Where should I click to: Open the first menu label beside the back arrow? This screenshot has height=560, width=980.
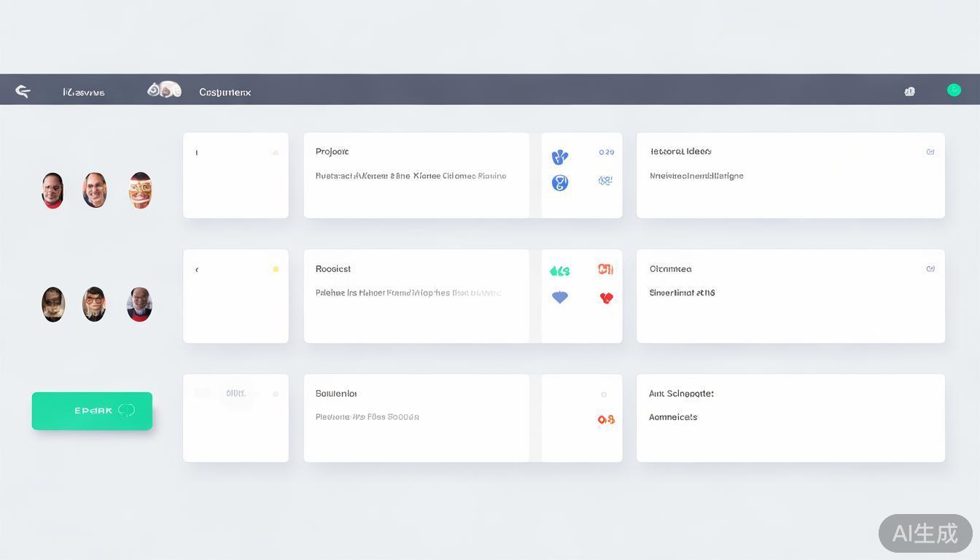tap(84, 93)
